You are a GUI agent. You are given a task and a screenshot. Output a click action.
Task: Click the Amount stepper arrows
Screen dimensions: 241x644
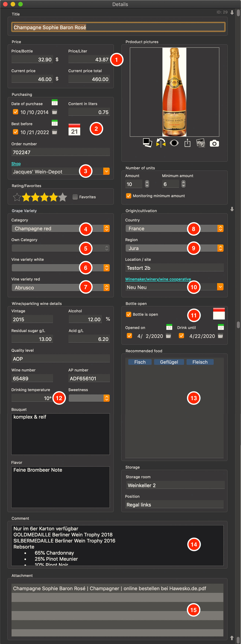[x=147, y=184]
